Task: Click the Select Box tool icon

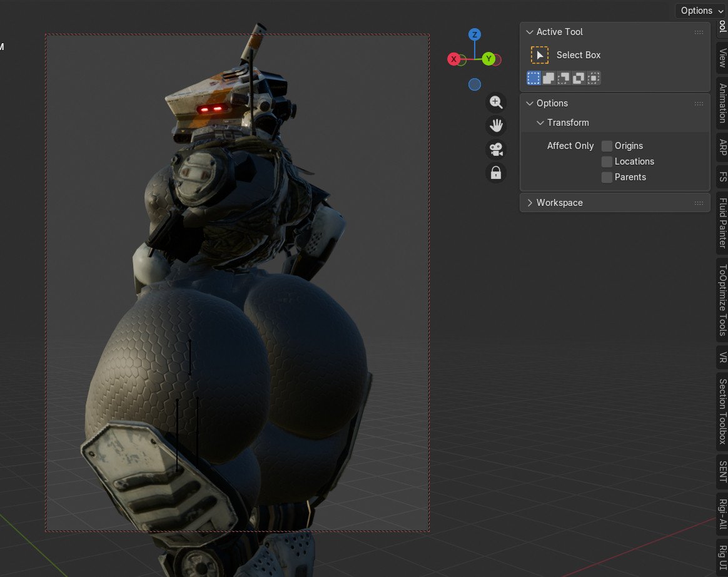Action: tap(540, 55)
